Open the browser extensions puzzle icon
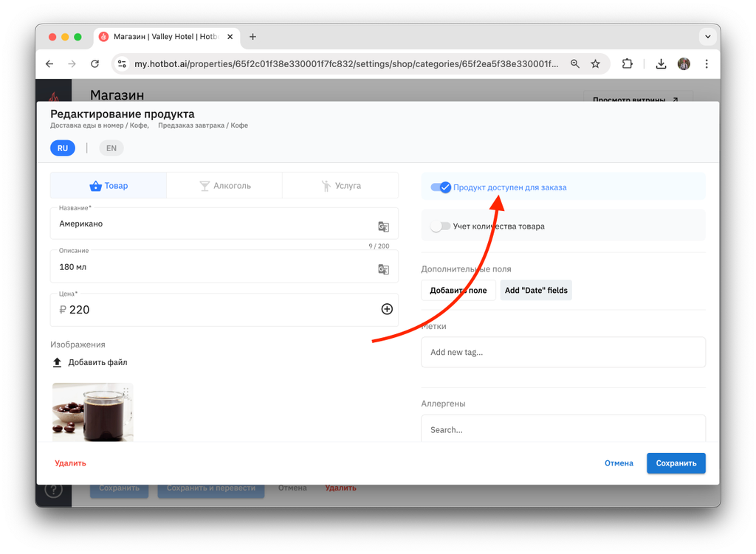756x554 pixels. point(627,63)
